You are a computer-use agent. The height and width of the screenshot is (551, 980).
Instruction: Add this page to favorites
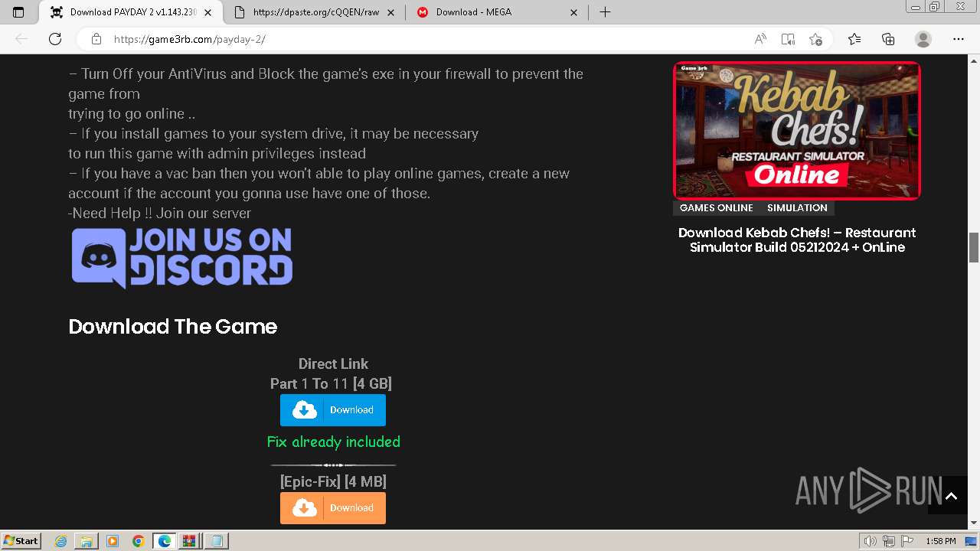tap(815, 39)
